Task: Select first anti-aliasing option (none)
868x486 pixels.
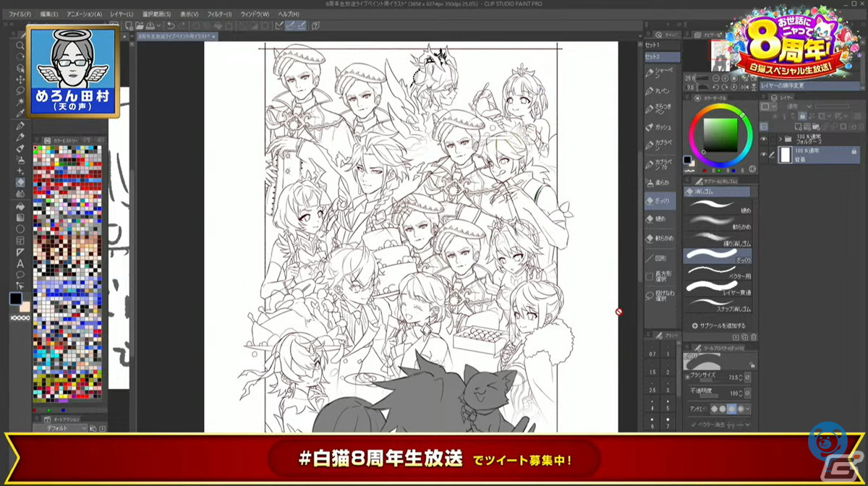Action: [714, 409]
